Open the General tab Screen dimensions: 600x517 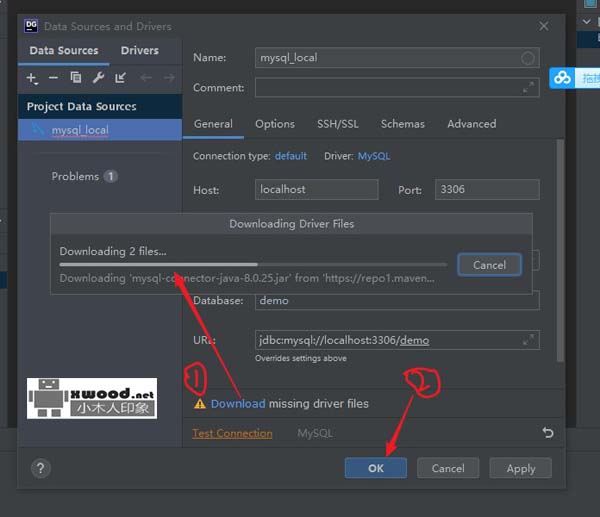[213, 124]
